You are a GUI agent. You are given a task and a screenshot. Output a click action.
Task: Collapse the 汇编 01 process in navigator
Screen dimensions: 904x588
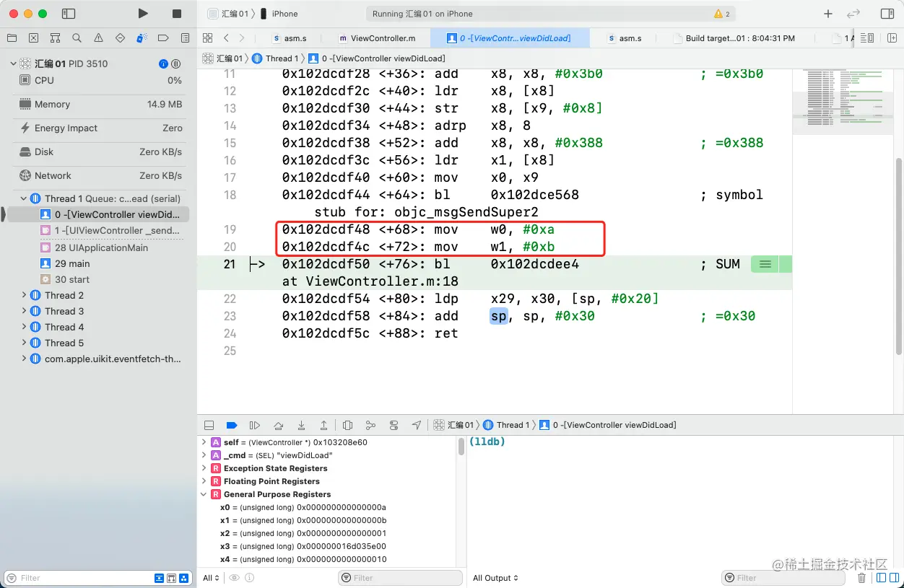[x=13, y=63]
